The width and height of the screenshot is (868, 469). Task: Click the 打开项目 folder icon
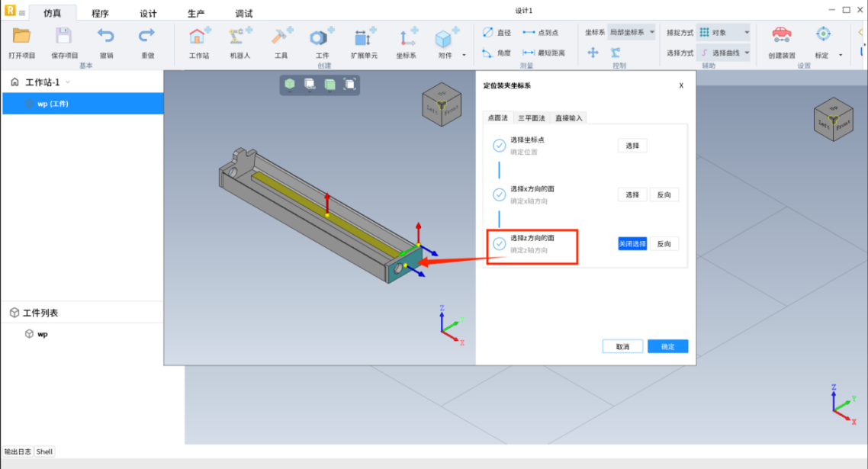[21, 37]
